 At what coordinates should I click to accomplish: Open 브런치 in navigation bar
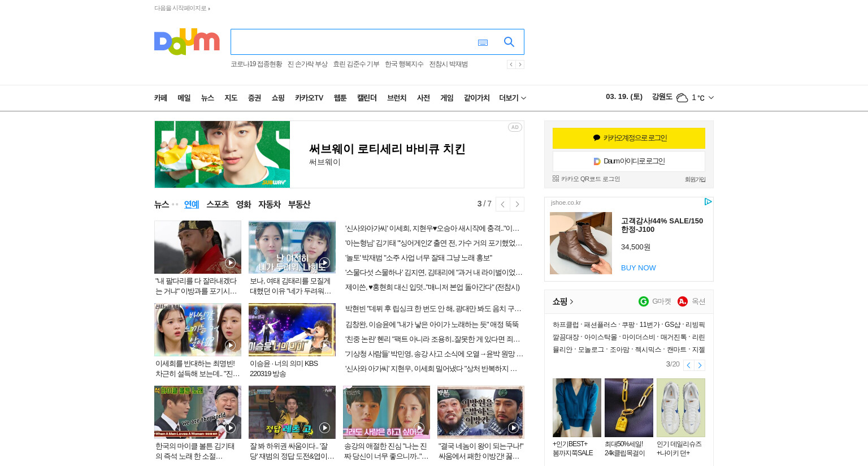click(397, 98)
